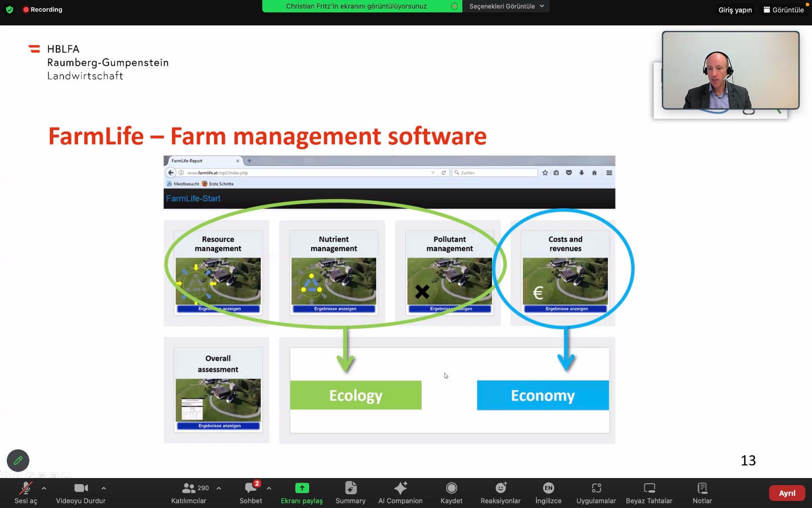812x508 pixels.
Task: Click the red Ayrıl leave button
Action: coord(787,493)
